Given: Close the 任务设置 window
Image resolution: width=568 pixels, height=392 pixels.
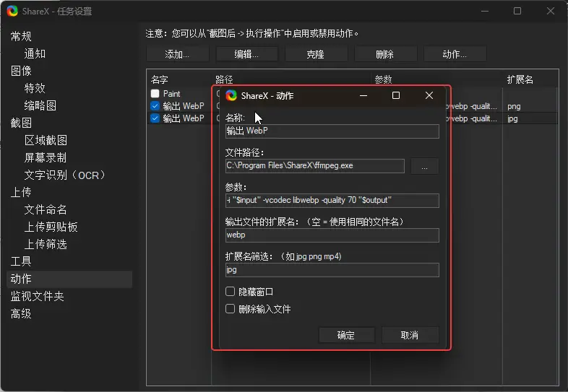Looking at the screenshot, I should point(551,12).
